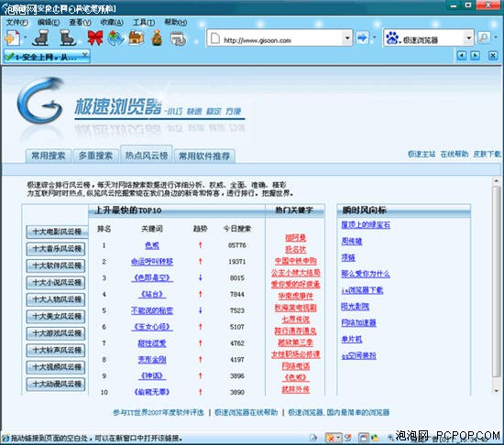The height and width of the screenshot is (445, 504).
Task: Open the red 网络电话 hot keyword link
Action: tap(296, 365)
